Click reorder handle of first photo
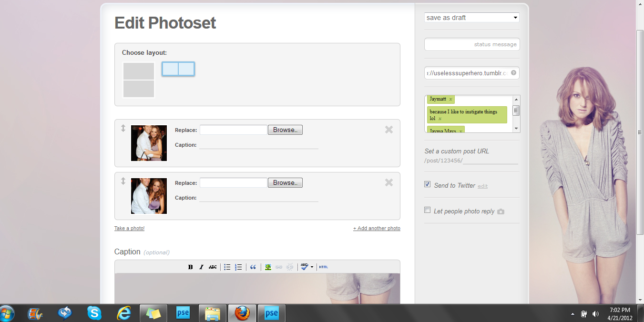 pyautogui.click(x=123, y=128)
